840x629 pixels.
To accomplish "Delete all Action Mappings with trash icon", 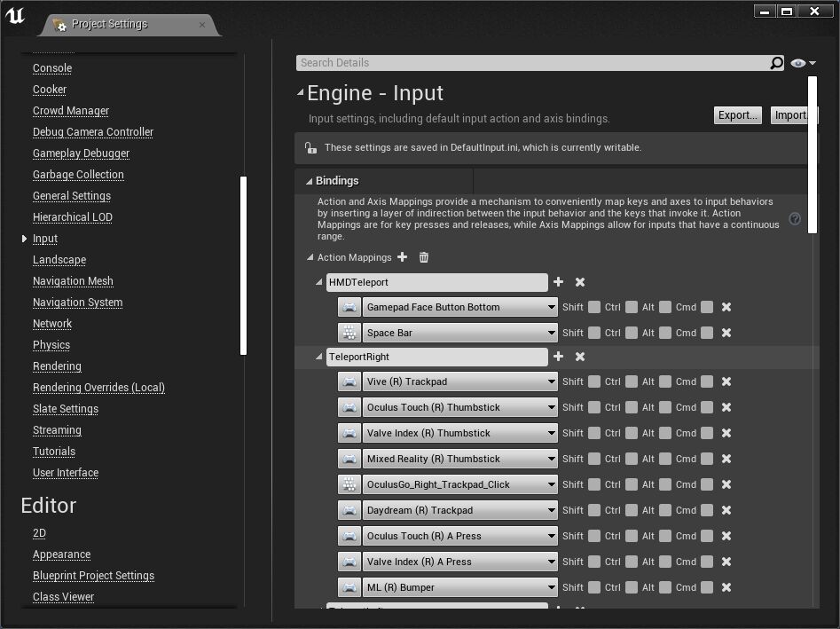I will (424, 257).
